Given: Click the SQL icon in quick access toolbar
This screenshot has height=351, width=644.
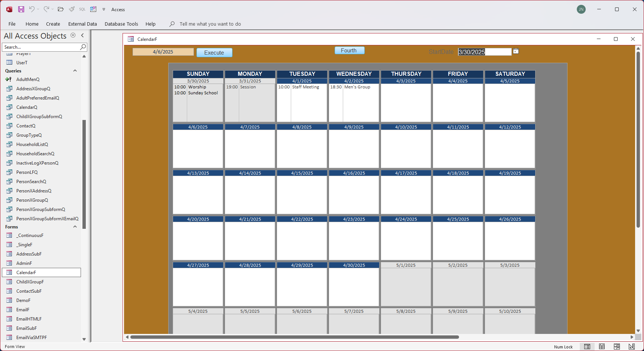Looking at the screenshot, I should tap(82, 9).
